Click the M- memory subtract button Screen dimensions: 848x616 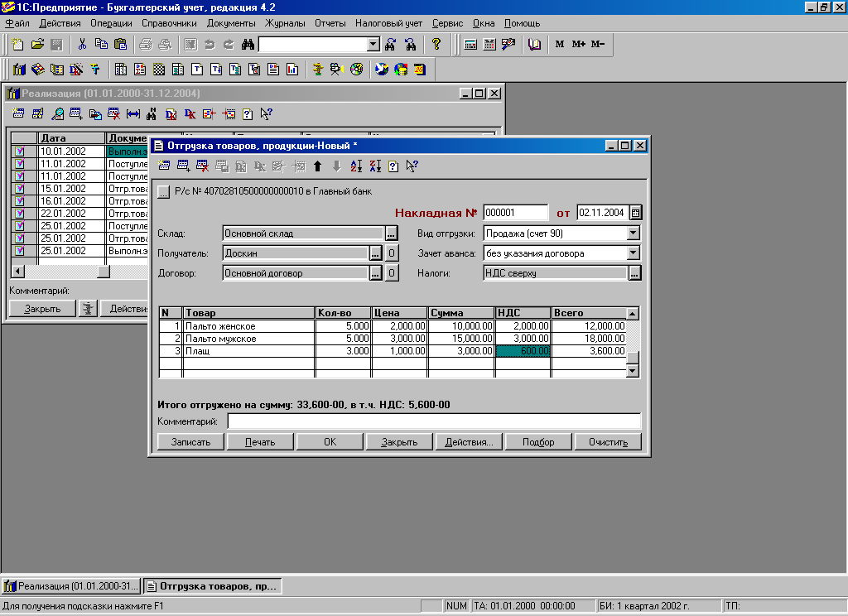[598, 45]
